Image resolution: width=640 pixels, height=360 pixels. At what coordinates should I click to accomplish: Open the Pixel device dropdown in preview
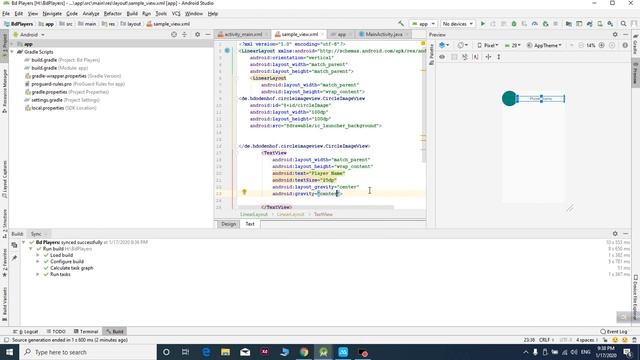click(x=488, y=45)
